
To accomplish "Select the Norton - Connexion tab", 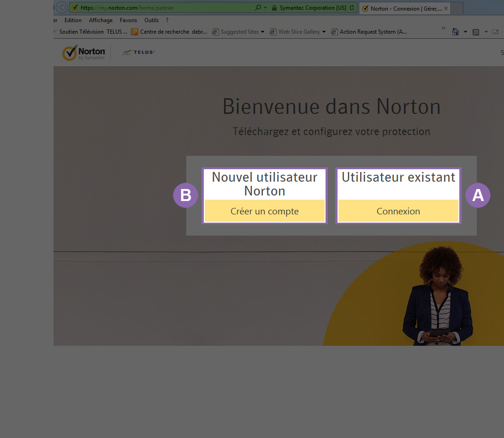I will coord(405,9).
